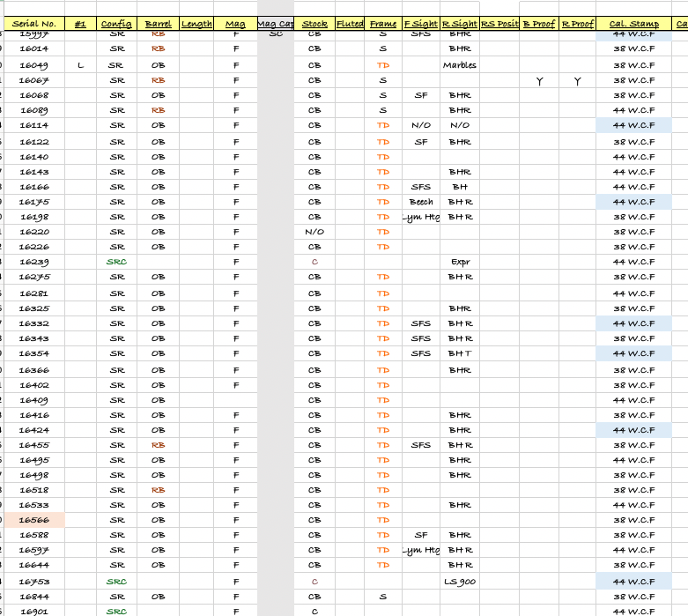This screenshot has height=616, width=688.
Task: Select highlighted 44 W.C.F cell for 16114
Action: coord(633,125)
